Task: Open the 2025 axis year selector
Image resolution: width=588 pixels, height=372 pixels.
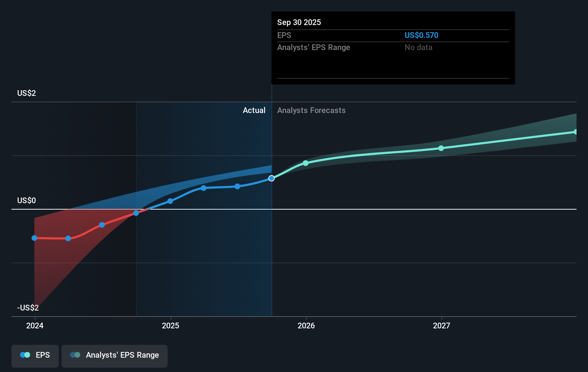Action: pyautogui.click(x=171, y=325)
